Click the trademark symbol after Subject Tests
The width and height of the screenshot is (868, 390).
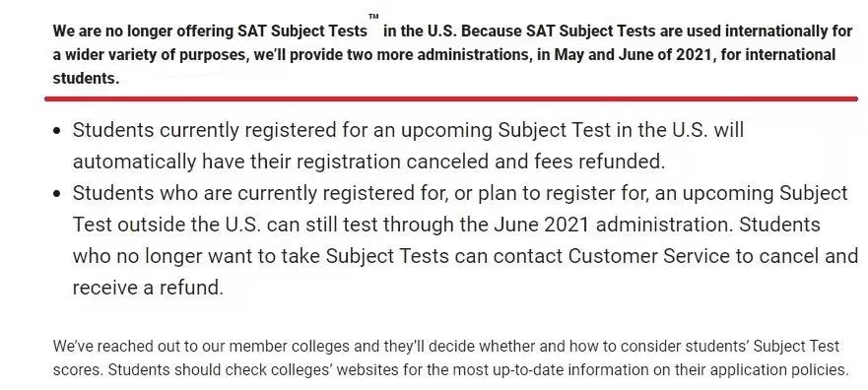pos(373,17)
